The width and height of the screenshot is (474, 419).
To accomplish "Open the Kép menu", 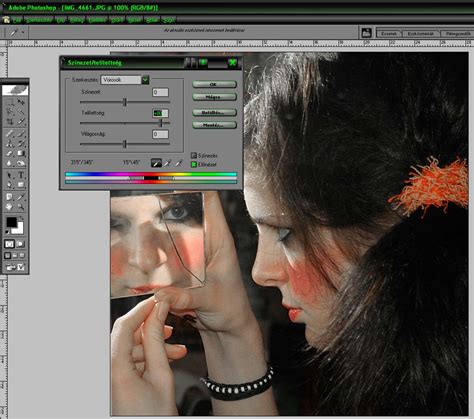I will click(x=61, y=20).
